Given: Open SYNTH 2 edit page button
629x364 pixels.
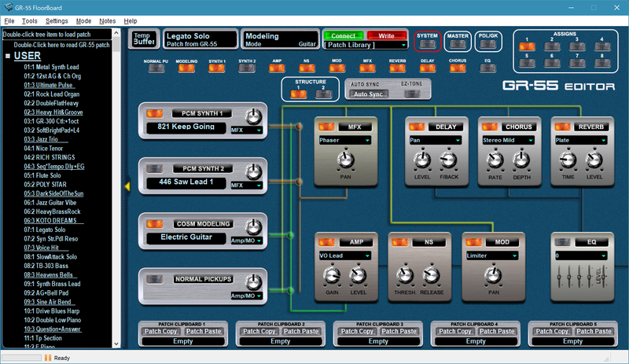Looking at the screenshot, I should 247,68.
